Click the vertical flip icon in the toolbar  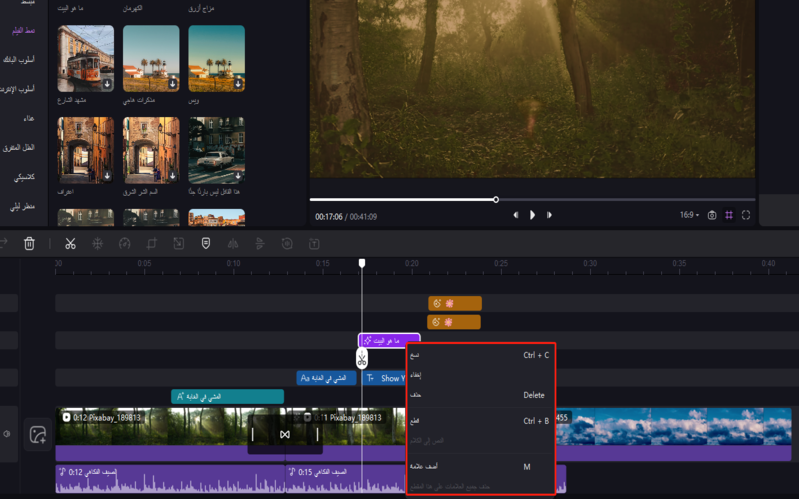pyautogui.click(x=260, y=244)
